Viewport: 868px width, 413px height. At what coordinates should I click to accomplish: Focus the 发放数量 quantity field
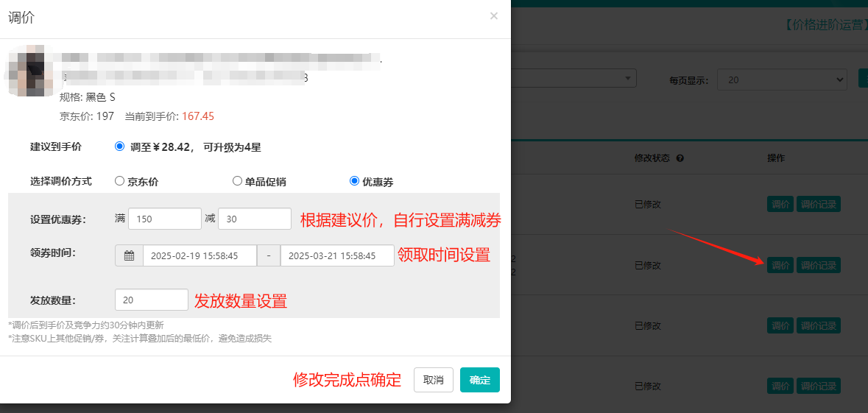coord(151,300)
